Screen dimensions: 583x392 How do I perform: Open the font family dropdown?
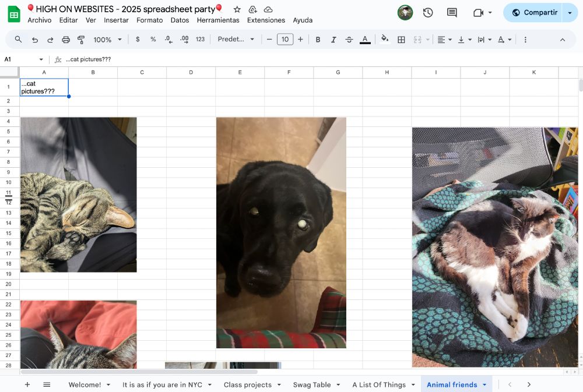click(236, 39)
